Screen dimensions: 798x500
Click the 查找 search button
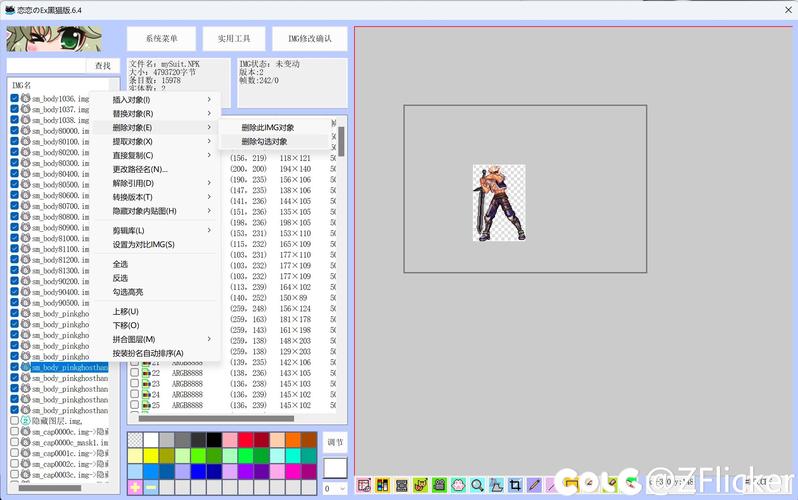[103, 66]
